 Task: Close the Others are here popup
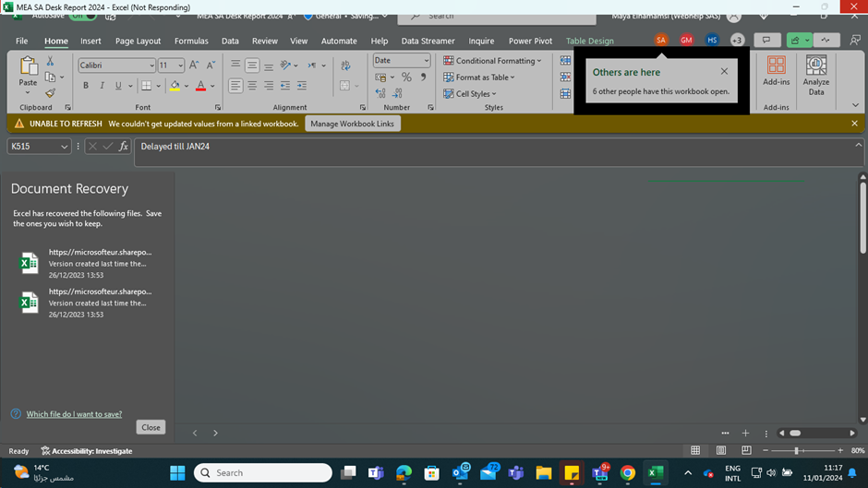click(x=724, y=71)
